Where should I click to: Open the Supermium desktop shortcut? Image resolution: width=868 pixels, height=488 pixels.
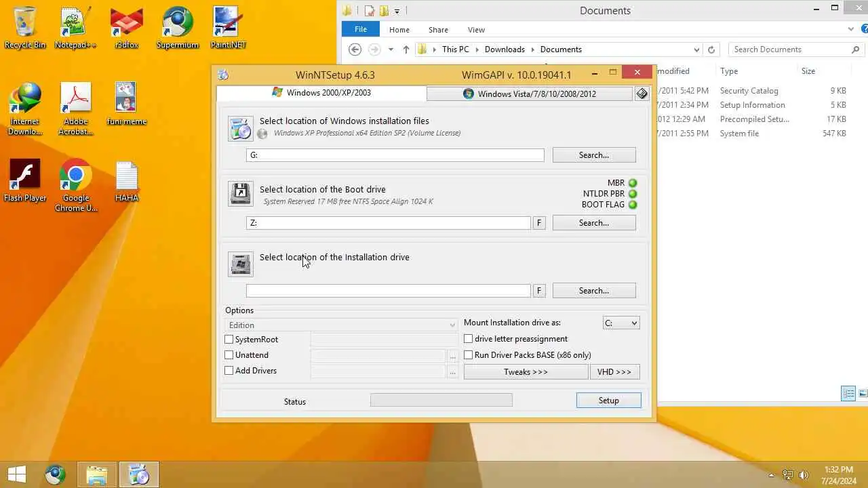pos(178,28)
